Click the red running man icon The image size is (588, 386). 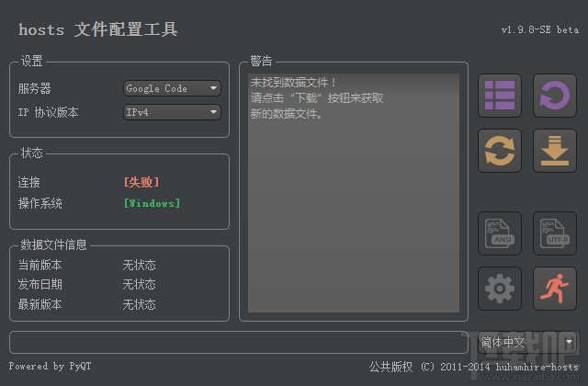[x=554, y=288]
